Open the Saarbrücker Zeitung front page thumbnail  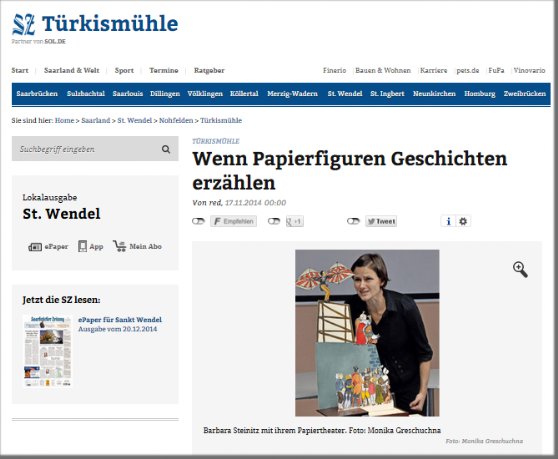tap(48, 351)
